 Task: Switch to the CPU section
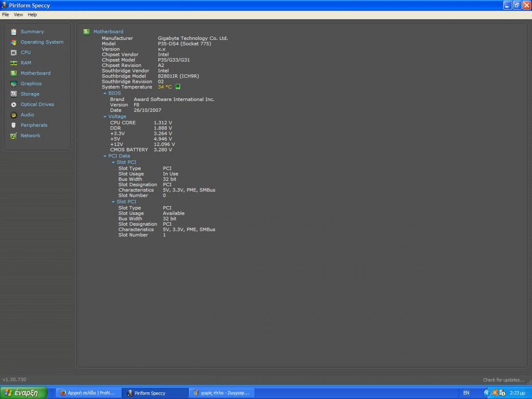click(x=26, y=52)
